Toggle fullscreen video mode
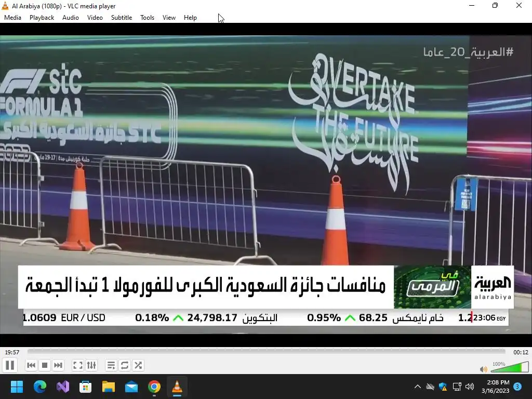 tap(78, 365)
